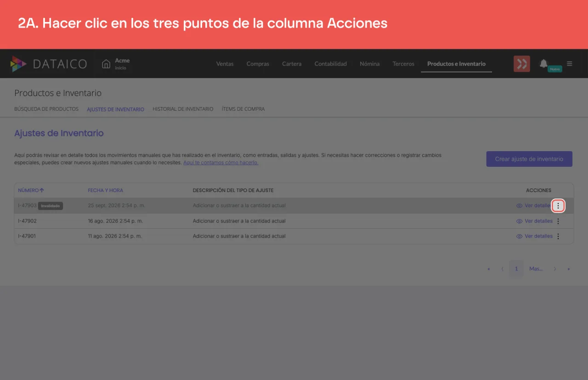Image resolution: width=588 pixels, height=380 pixels.
Task: Select page 1 in pagination
Action: pos(516,269)
